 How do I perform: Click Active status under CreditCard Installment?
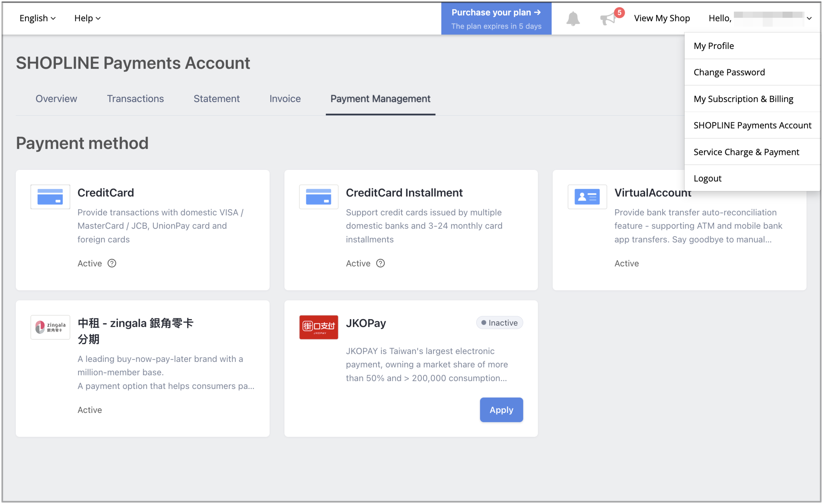pyautogui.click(x=358, y=263)
